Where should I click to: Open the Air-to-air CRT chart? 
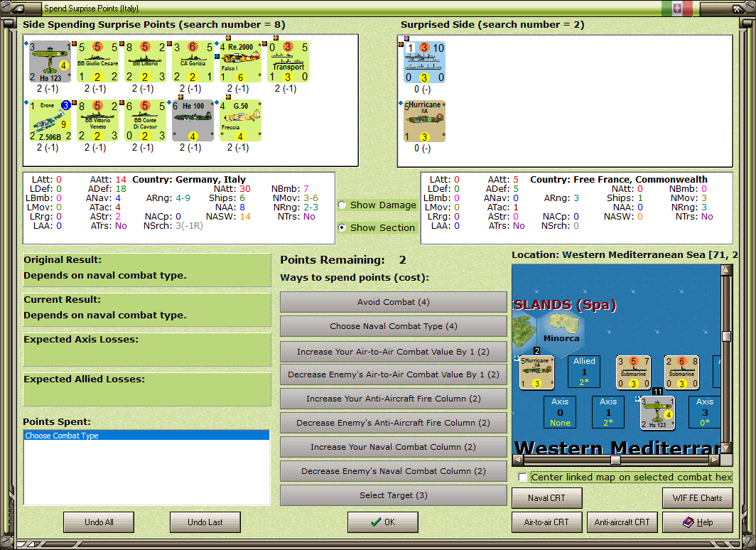tap(547, 522)
